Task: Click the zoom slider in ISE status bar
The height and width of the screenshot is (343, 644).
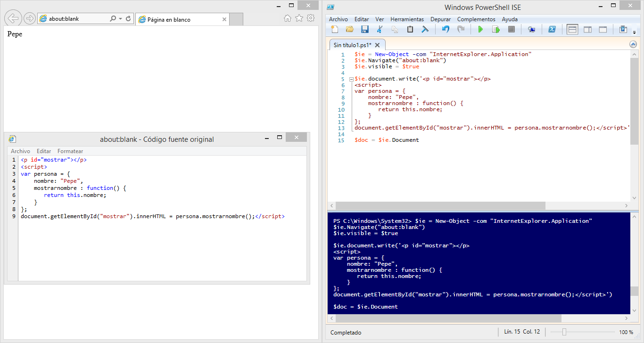Action: 564,332
